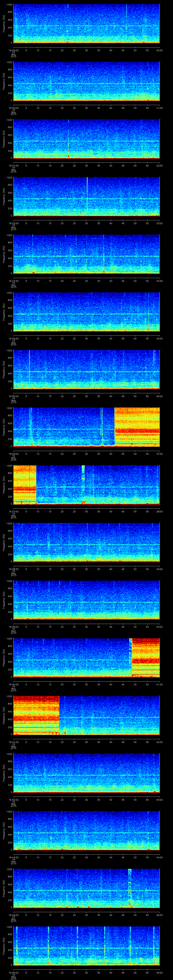Select the '34:00' end time label
The height and width of the screenshot is (980, 173).
coord(160,281)
